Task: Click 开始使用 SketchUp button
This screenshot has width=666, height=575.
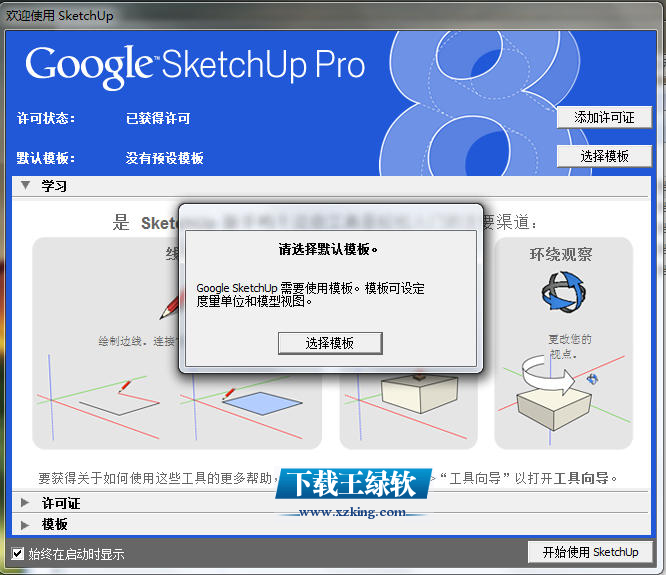Action: tap(590, 552)
